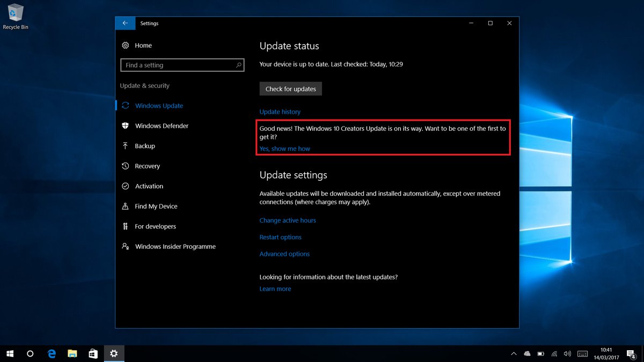Image resolution: width=644 pixels, height=362 pixels.
Task: Open File Explorer from the taskbar
Action: [x=72, y=353]
